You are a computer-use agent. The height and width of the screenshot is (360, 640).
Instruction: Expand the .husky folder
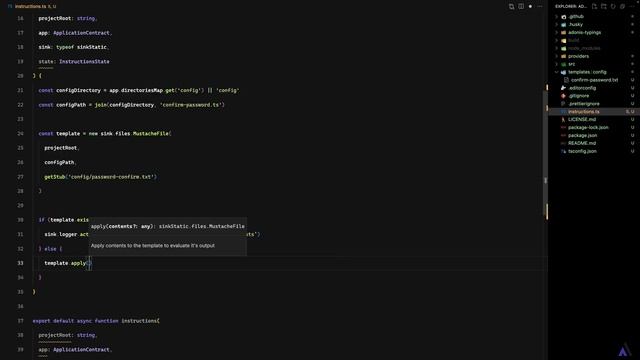point(557,24)
